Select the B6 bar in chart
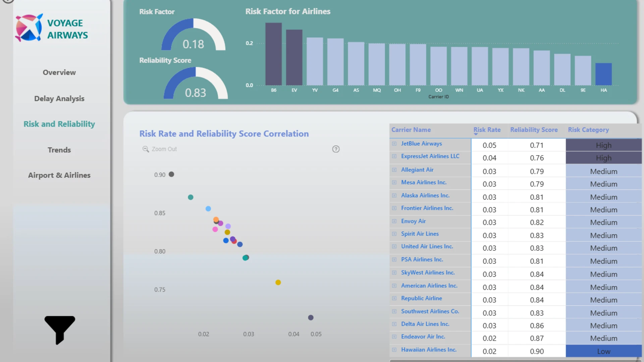644x362 pixels. click(274, 54)
